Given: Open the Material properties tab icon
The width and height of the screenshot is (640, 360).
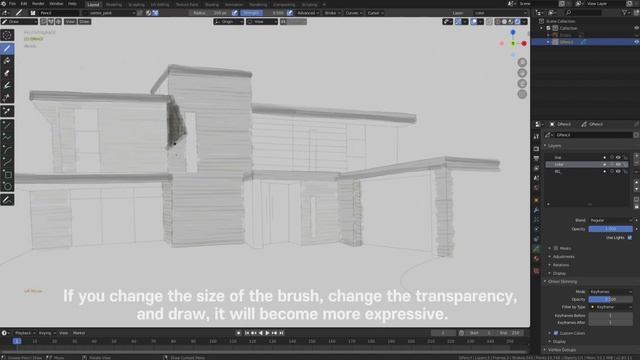Looking at the screenshot, I should [x=536, y=259].
